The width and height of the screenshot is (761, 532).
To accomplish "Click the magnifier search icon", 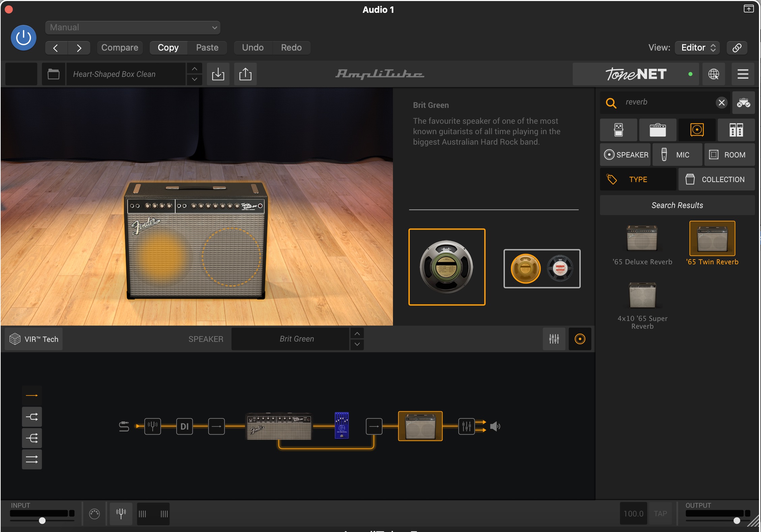I will (x=611, y=102).
